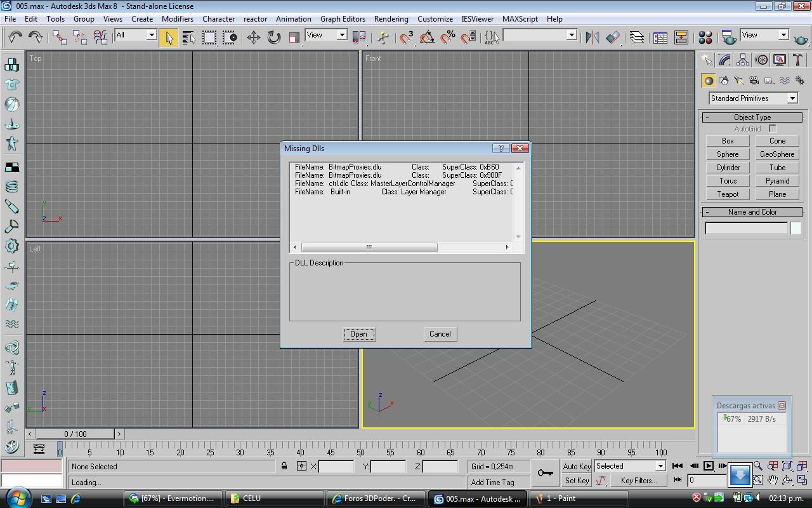Switch to the Utilities hammer panel
812x508 pixels.
(x=798, y=60)
